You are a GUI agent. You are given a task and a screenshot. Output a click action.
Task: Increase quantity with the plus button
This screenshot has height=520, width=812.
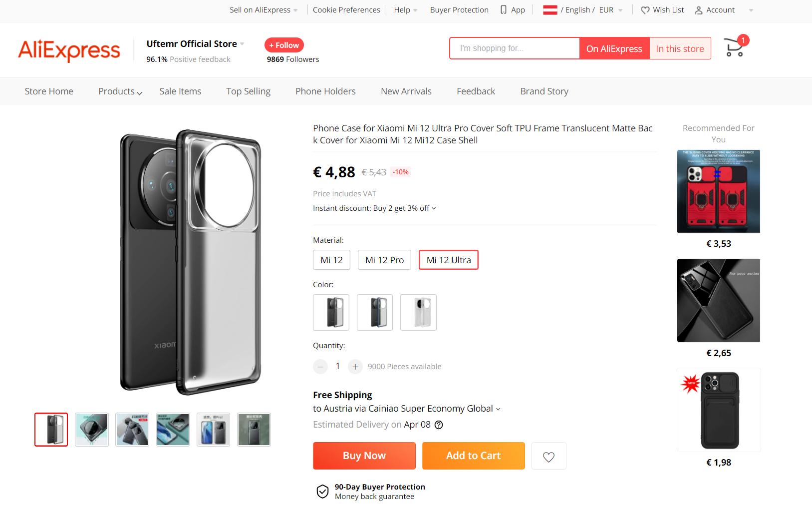click(355, 367)
